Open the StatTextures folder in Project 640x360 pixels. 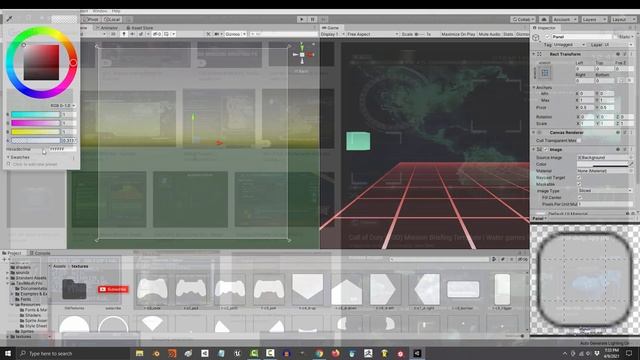point(74,289)
